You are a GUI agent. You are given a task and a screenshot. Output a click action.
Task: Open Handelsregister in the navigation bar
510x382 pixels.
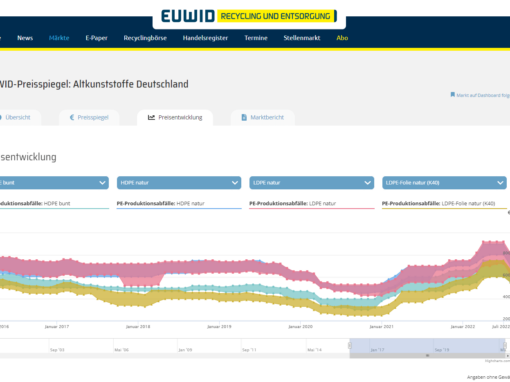point(205,38)
